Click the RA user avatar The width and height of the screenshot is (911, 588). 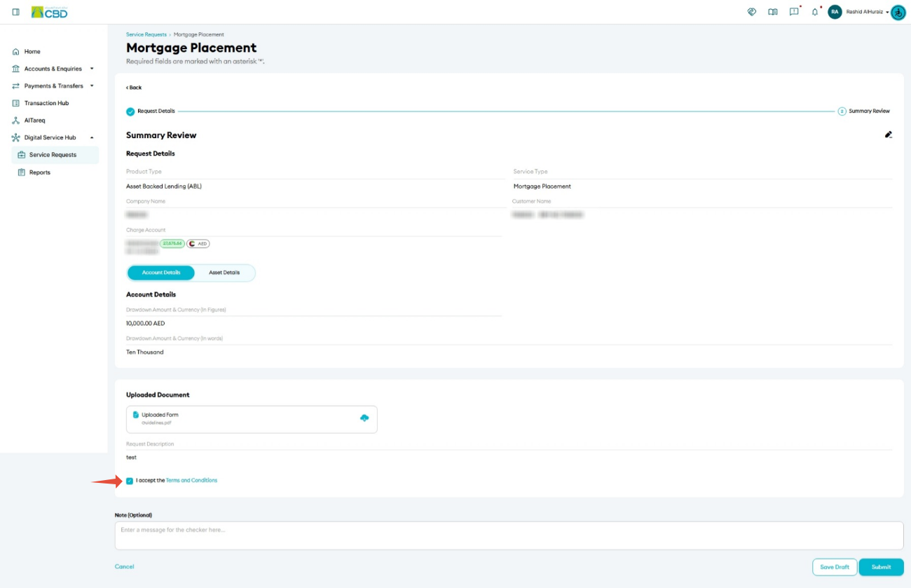click(835, 12)
